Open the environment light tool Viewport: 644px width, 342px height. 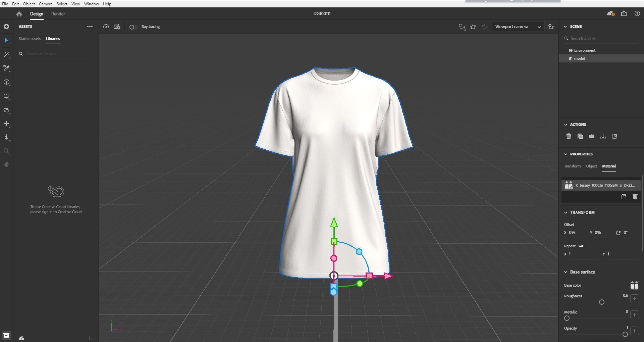click(x=6, y=97)
